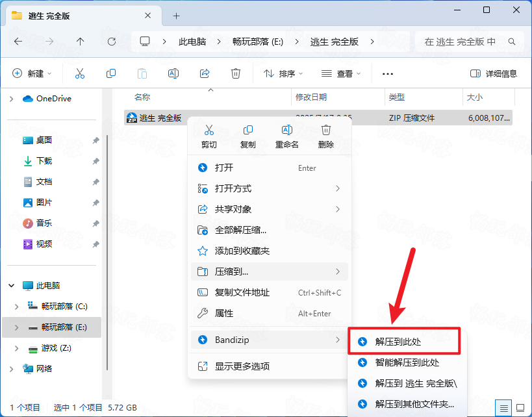532x417 pixels.
Task: Sort by the 大小 column header
Action: [474, 97]
